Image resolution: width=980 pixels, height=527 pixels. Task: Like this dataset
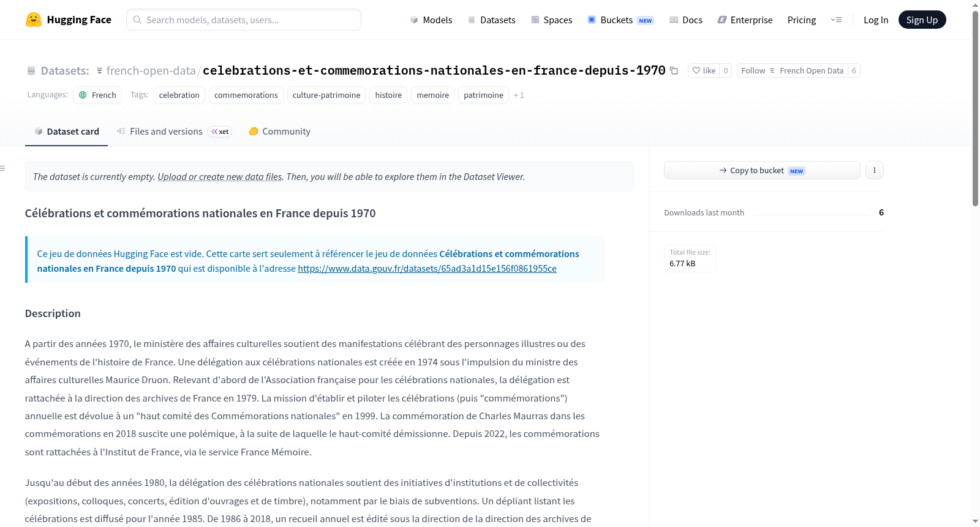pyautogui.click(x=704, y=70)
